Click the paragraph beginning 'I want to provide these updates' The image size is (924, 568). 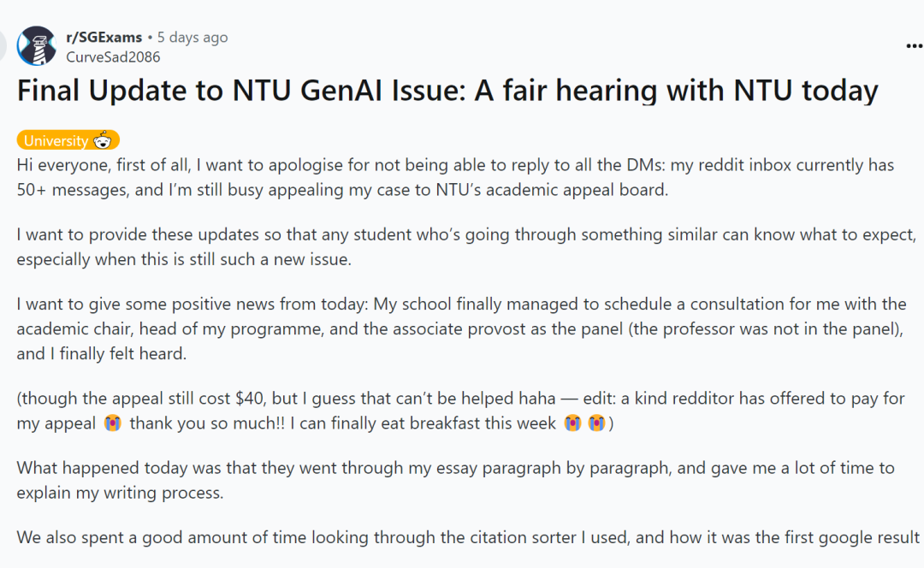[466, 247]
